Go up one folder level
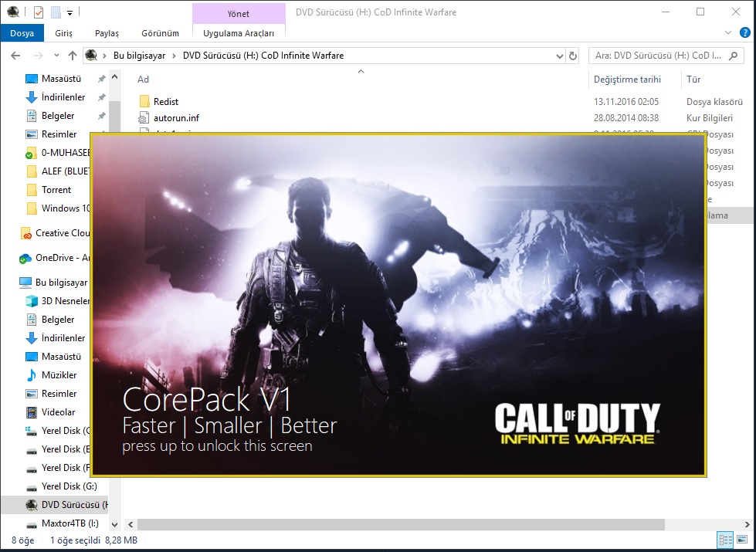This screenshot has height=552, width=756. pyautogui.click(x=73, y=56)
